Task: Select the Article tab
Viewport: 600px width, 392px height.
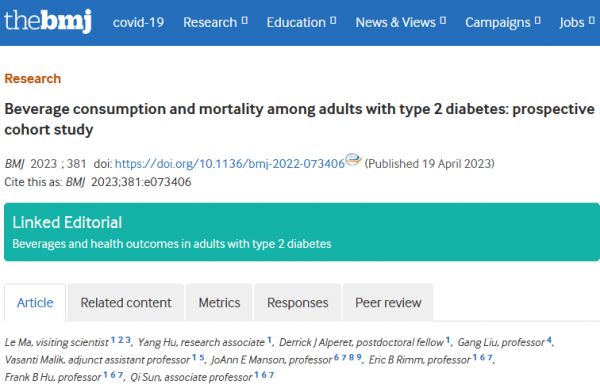Action: tap(35, 302)
